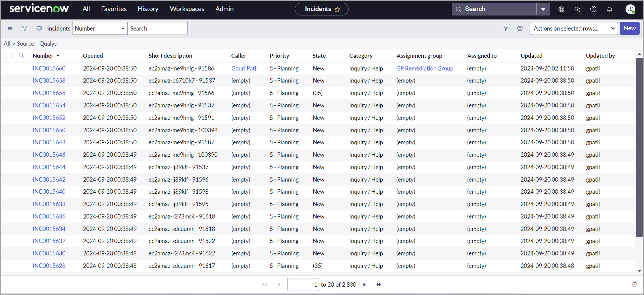The image size is (644, 295).
Task: Open the list personalize gear icon
Action: click(520, 29)
